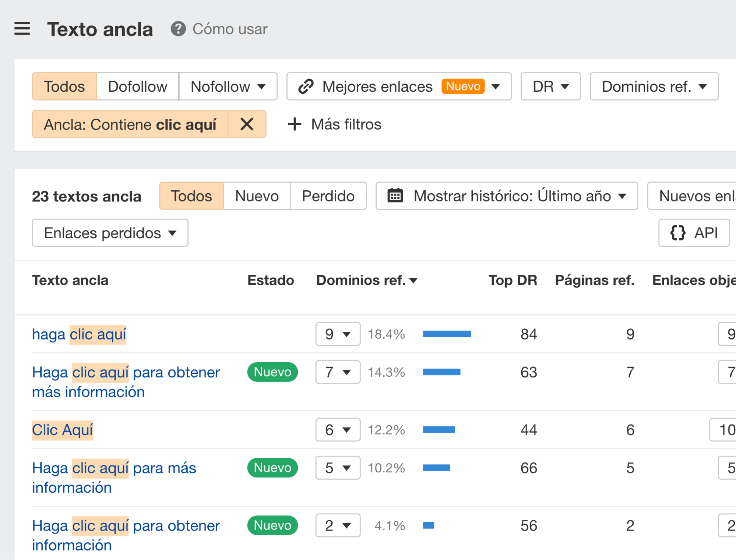The width and height of the screenshot is (736, 560).
Task: Open the hamburger navigation menu
Action: (x=22, y=29)
